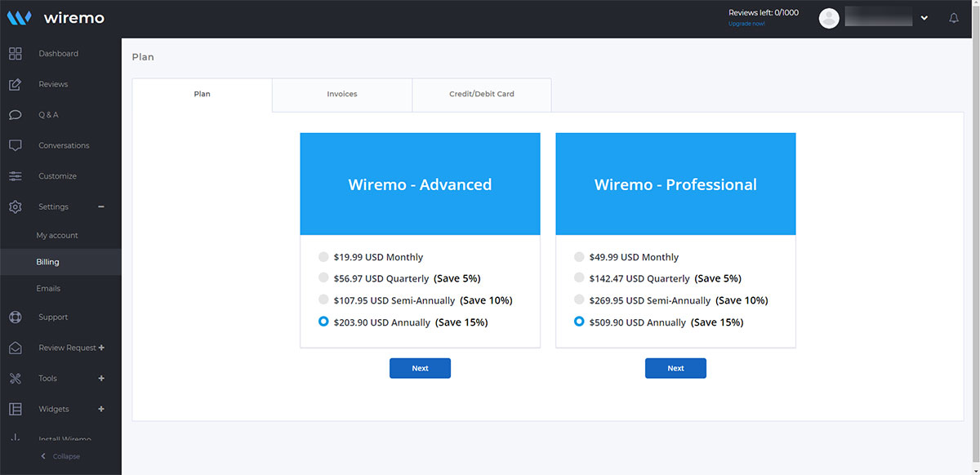Click the Reviews pencil icon
980x475 pixels.
click(16, 84)
